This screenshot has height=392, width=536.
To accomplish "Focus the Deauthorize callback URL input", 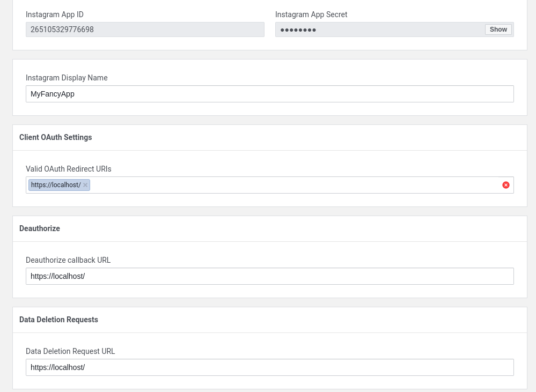I will [x=269, y=276].
